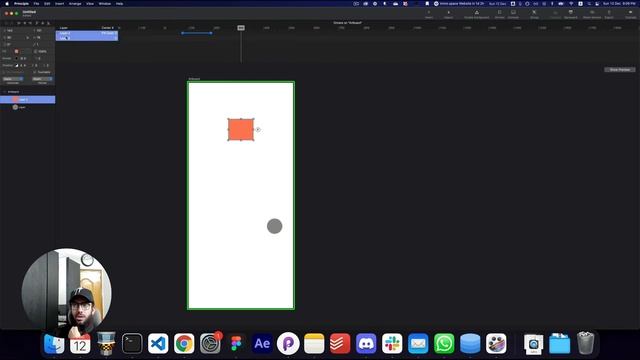The image size is (640, 360).
Task: Click the event lightning icon beside the rectangle
Action: [258, 129]
